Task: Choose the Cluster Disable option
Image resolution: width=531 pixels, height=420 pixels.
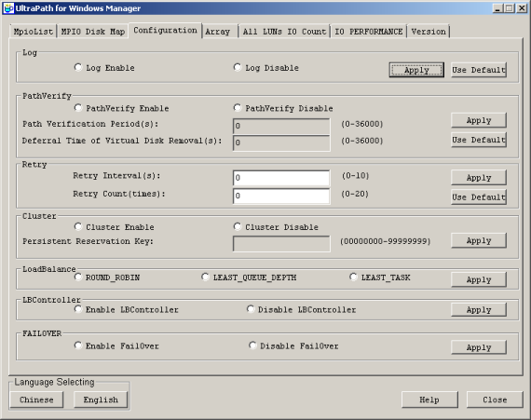Action: click(x=237, y=226)
